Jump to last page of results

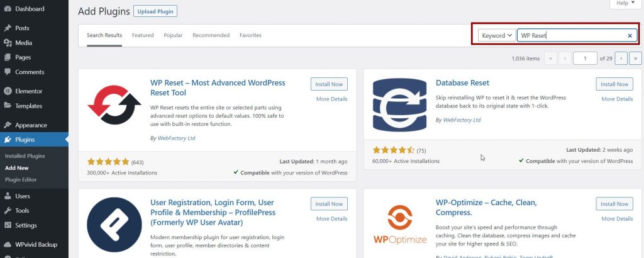[635, 59]
